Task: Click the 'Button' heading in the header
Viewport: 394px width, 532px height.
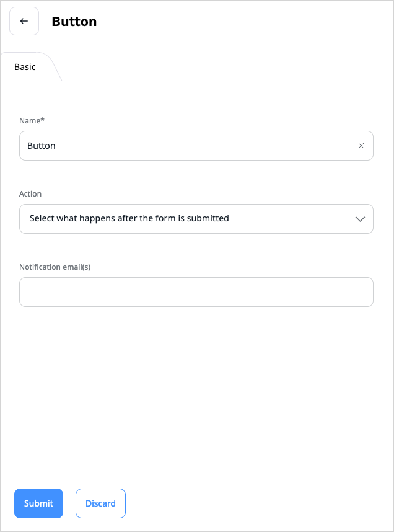Action: tap(74, 21)
